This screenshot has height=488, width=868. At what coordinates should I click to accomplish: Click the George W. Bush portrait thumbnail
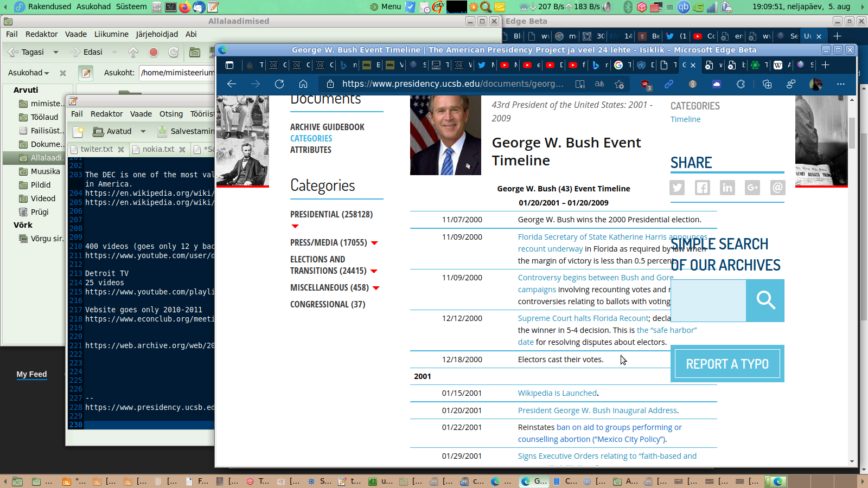point(445,135)
